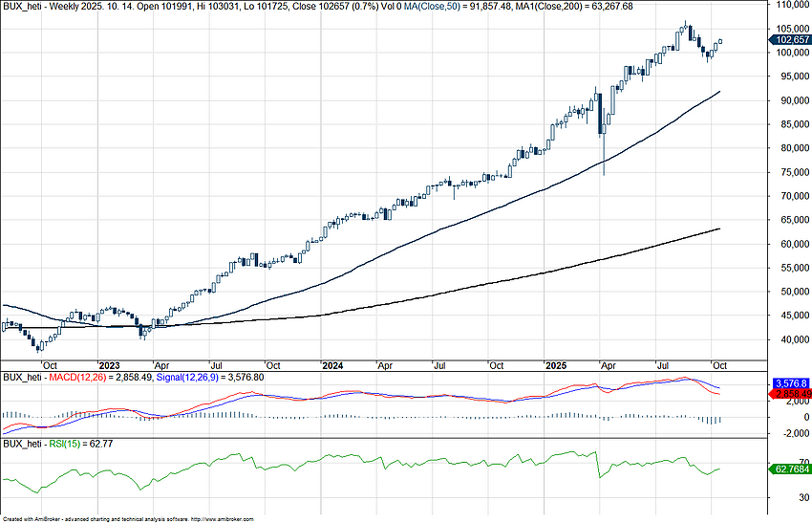Click the 2024 year label on time axis
This screenshot has width=812, height=523.
(x=332, y=365)
